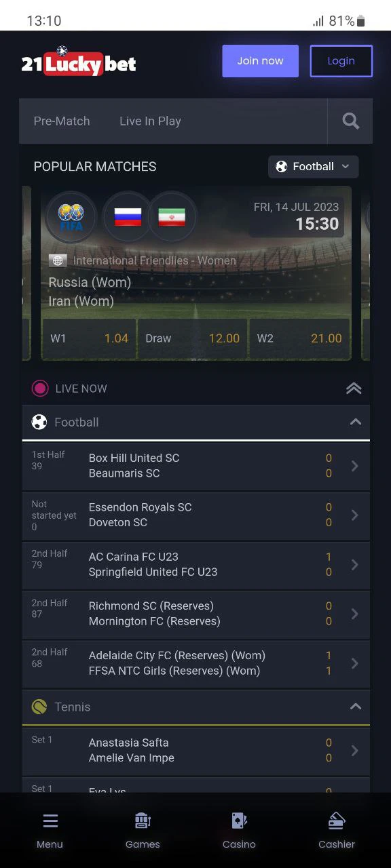391x868 pixels.
Task: Click the 21Luckybet logo
Action: 78,60
